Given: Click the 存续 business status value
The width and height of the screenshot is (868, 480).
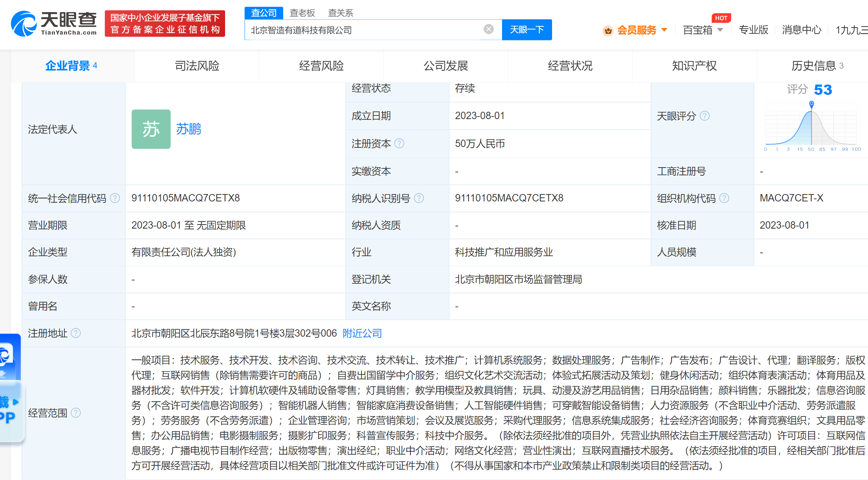Looking at the screenshot, I should 465,88.
